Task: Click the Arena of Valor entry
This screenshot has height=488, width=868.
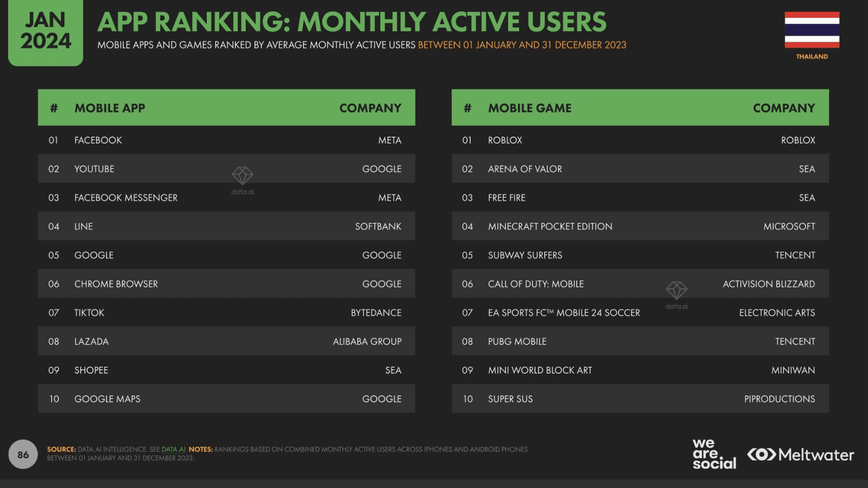Action: click(525, 169)
